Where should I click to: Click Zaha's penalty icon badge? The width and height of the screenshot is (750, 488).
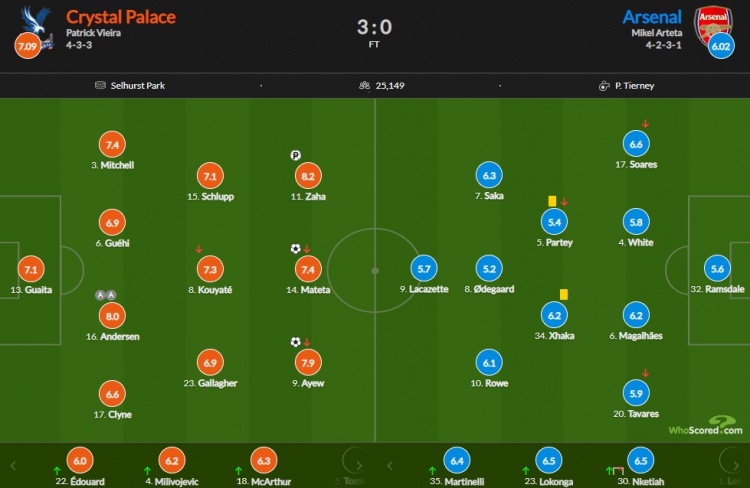point(296,155)
